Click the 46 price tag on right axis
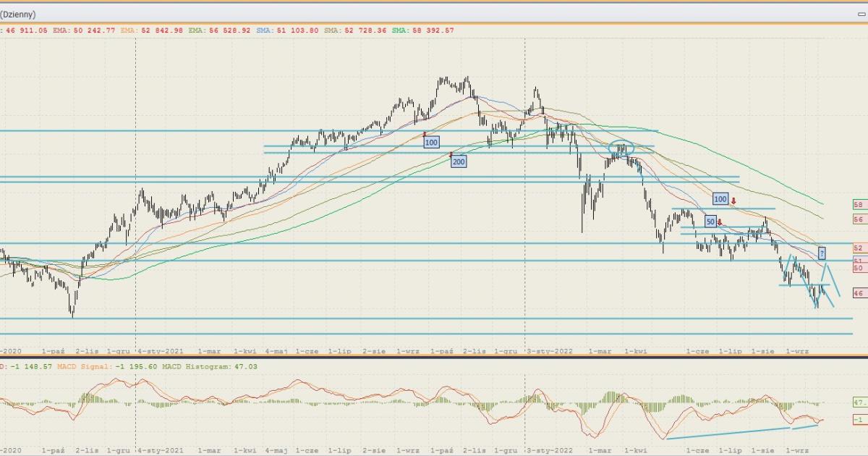The height and width of the screenshot is (456, 868). pos(859,293)
